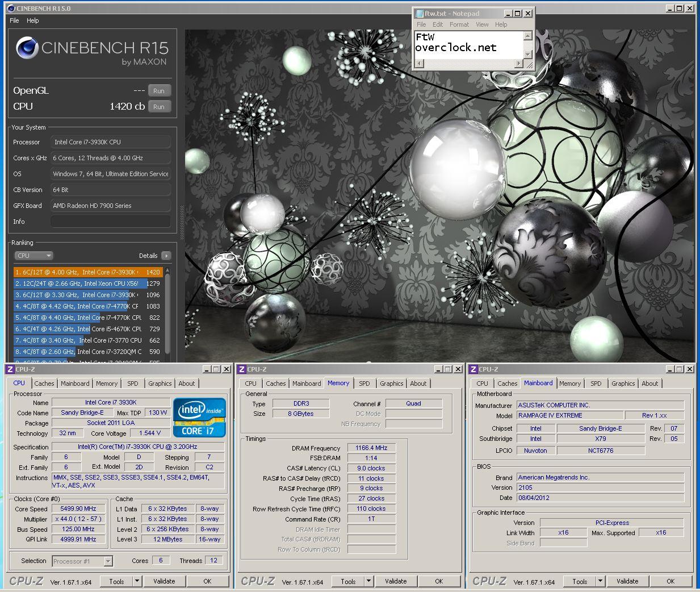This screenshot has width=700, height=592.
Task: Click Validate in left CPU-Z window
Action: tap(164, 581)
